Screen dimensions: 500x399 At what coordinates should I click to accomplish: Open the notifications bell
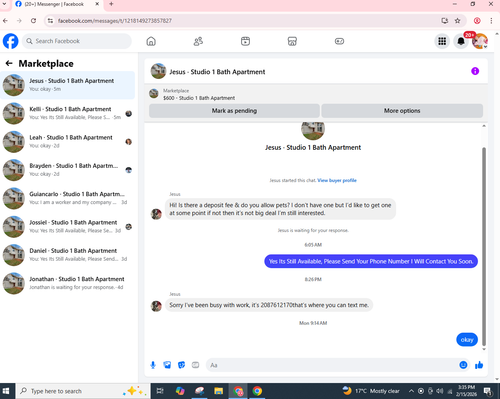pos(461,41)
